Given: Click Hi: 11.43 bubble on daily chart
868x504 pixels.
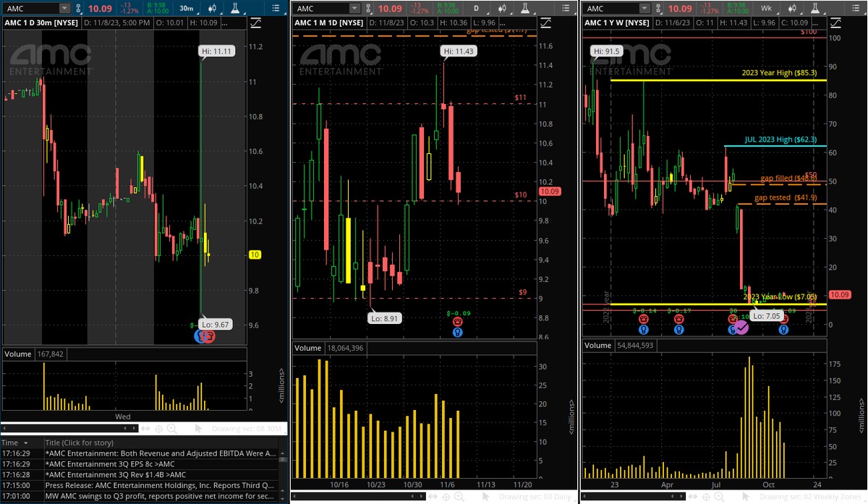Looking at the screenshot, I should pyautogui.click(x=459, y=51).
